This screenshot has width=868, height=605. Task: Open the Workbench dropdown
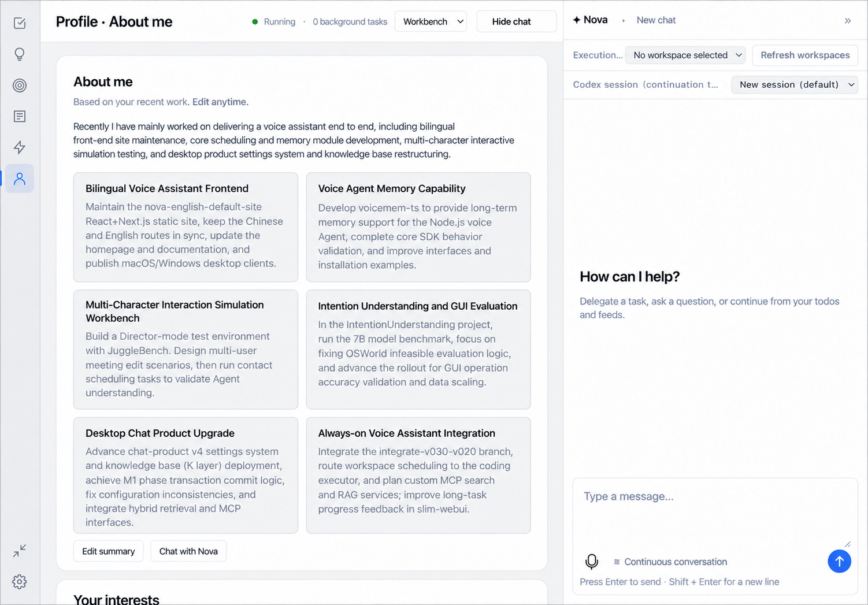tap(431, 21)
